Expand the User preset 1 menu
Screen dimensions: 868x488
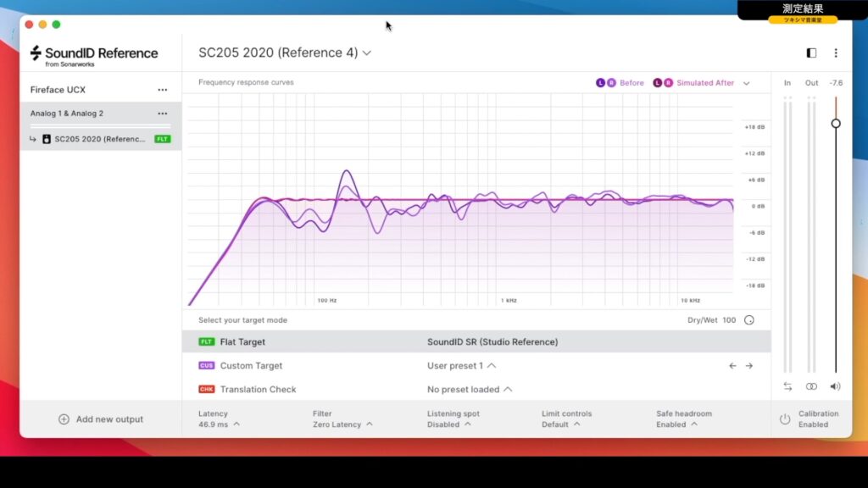point(462,366)
